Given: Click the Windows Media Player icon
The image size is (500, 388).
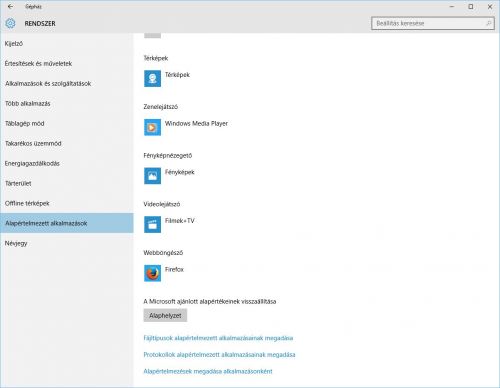Looking at the screenshot, I should (152, 127).
